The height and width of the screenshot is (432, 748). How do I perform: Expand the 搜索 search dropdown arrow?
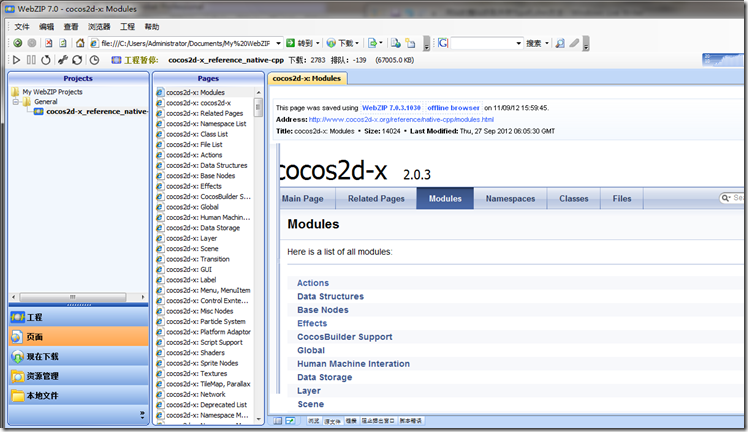tap(549, 44)
